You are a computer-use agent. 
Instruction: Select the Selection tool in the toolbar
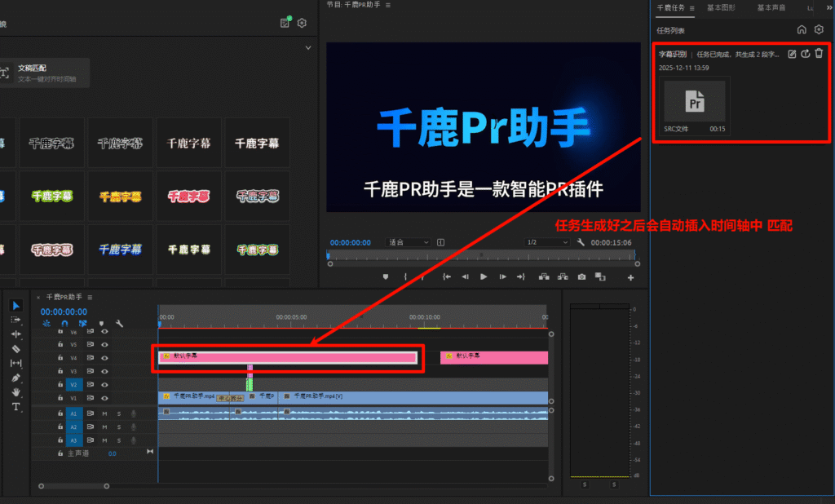15,305
